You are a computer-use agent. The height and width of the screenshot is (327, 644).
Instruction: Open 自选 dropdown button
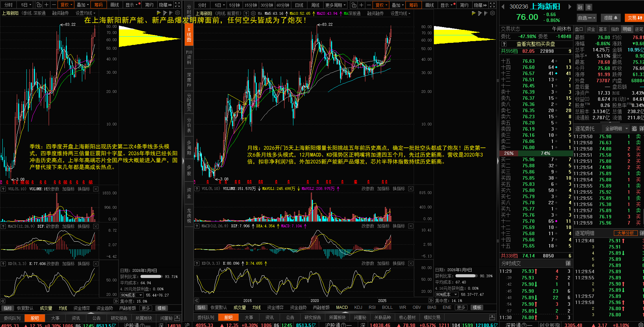[x=587, y=18]
